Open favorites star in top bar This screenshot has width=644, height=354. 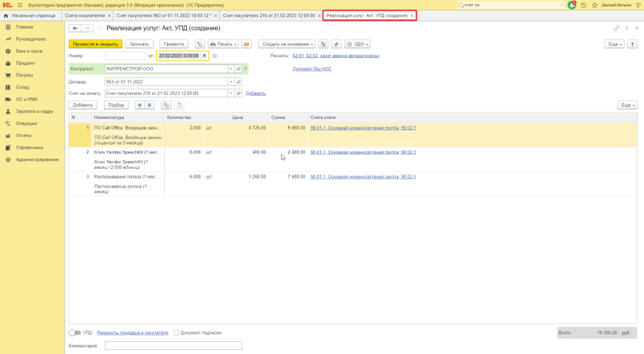click(594, 5)
